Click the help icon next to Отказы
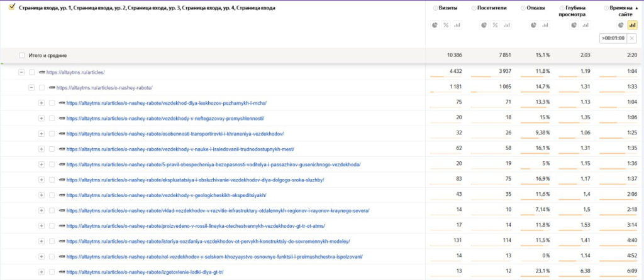This screenshot has height=280, width=644. (523, 9)
